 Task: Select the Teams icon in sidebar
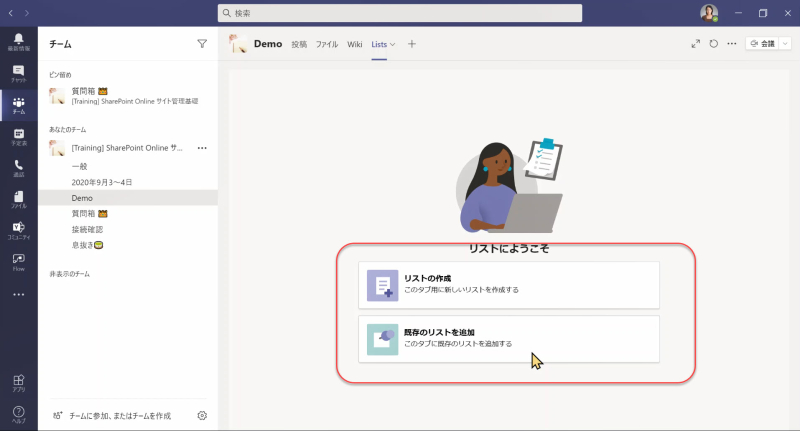[18, 105]
